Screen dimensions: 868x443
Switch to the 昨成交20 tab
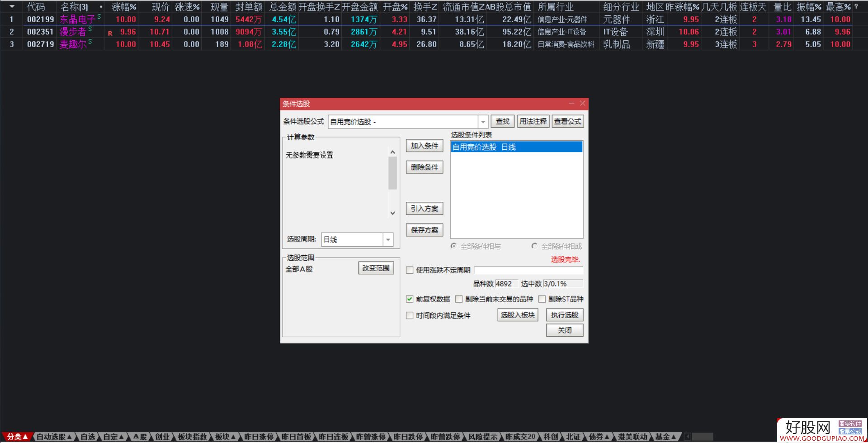(x=520, y=437)
